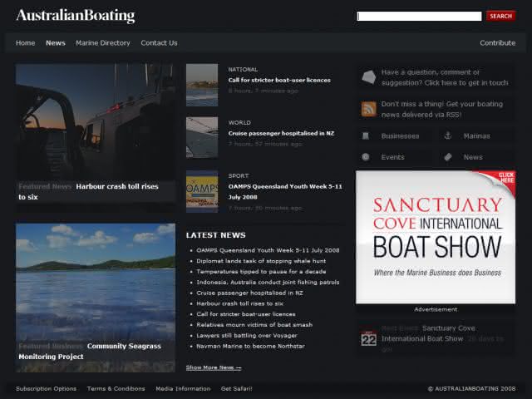
Task: Open the Businesses directory link
Action: tap(400, 136)
